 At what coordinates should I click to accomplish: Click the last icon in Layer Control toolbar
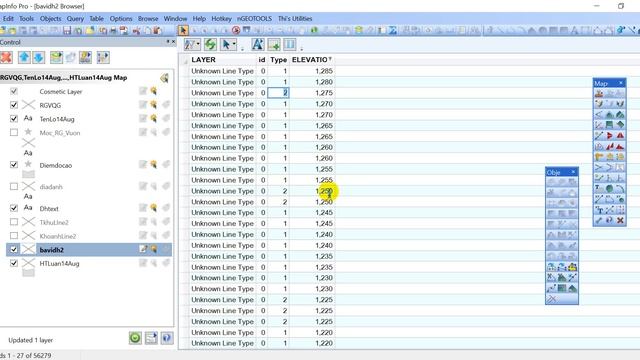pos(103,58)
